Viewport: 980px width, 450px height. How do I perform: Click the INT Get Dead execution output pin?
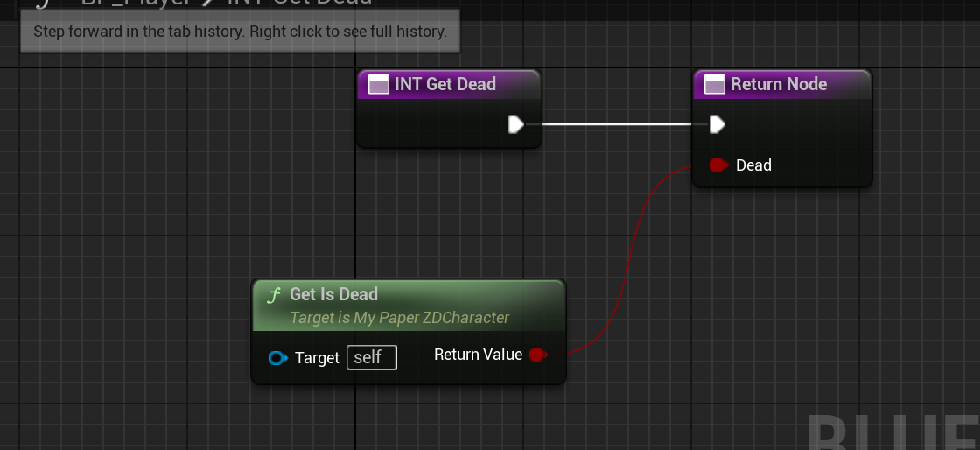click(515, 124)
